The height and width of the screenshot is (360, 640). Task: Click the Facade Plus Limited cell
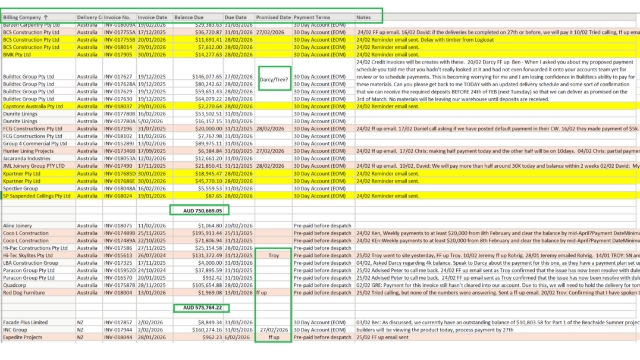tap(39, 322)
